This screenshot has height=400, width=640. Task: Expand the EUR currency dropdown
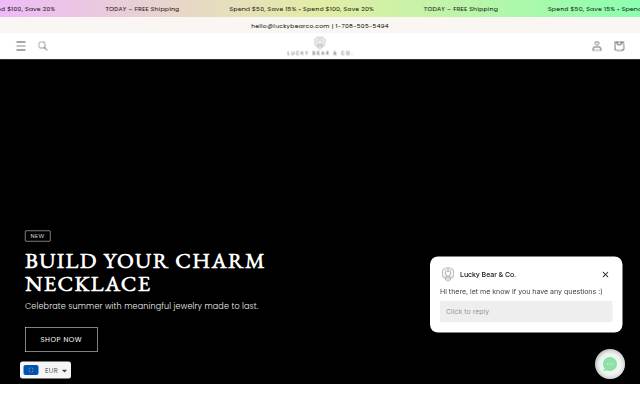click(45, 370)
